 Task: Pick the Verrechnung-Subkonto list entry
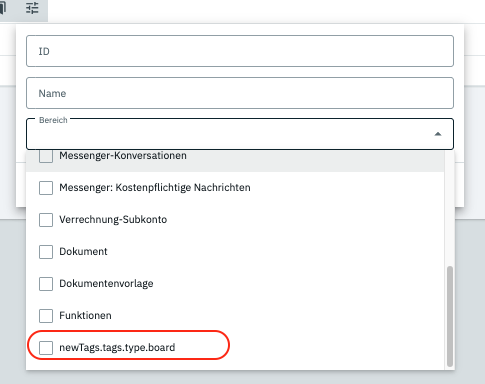(113, 220)
